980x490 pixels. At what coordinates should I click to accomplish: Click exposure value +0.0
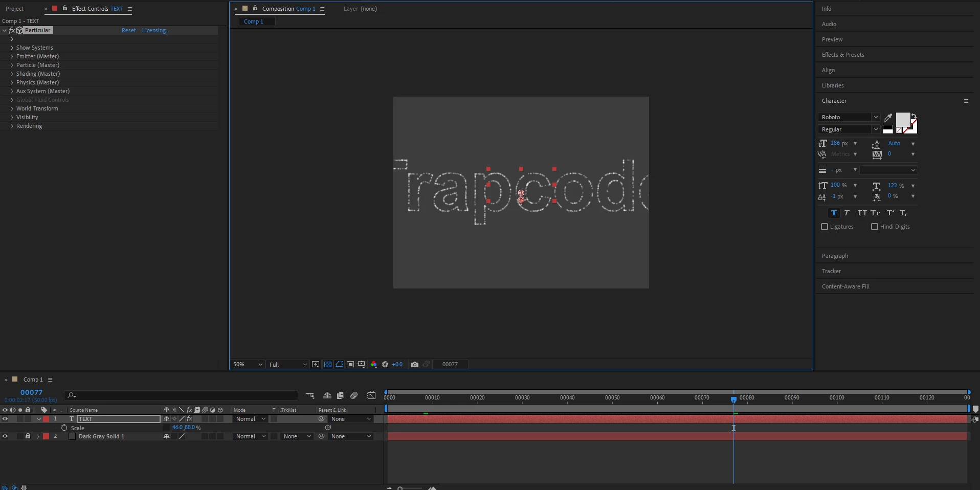click(x=397, y=364)
